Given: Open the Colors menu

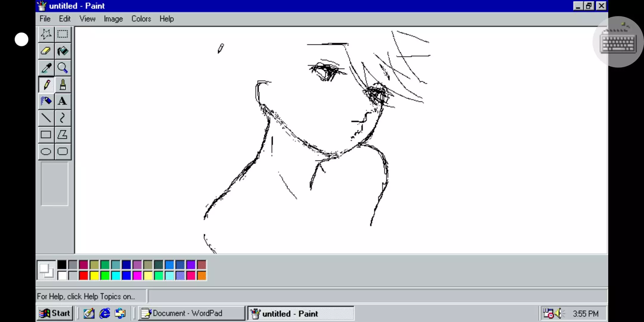Looking at the screenshot, I should pyautogui.click(x=141, y=19).
